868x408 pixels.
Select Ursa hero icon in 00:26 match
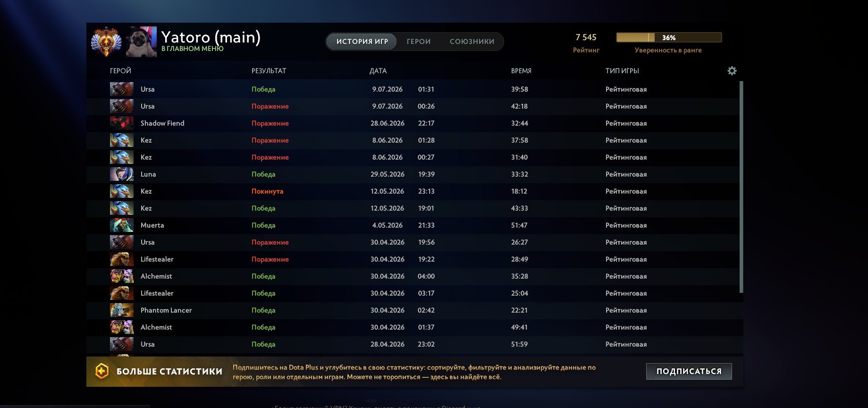[122, 106]
